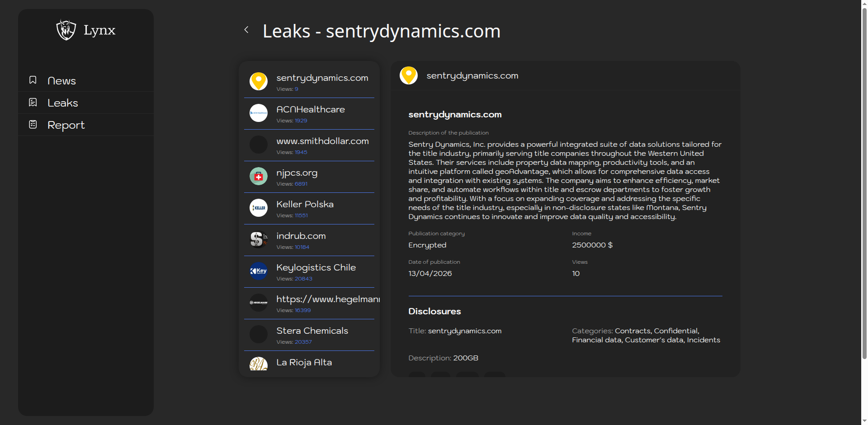Image resolution: width=868 pixels, height=425 pixels.
Task: Click the income value '2500000 $'
Action: 592,245
